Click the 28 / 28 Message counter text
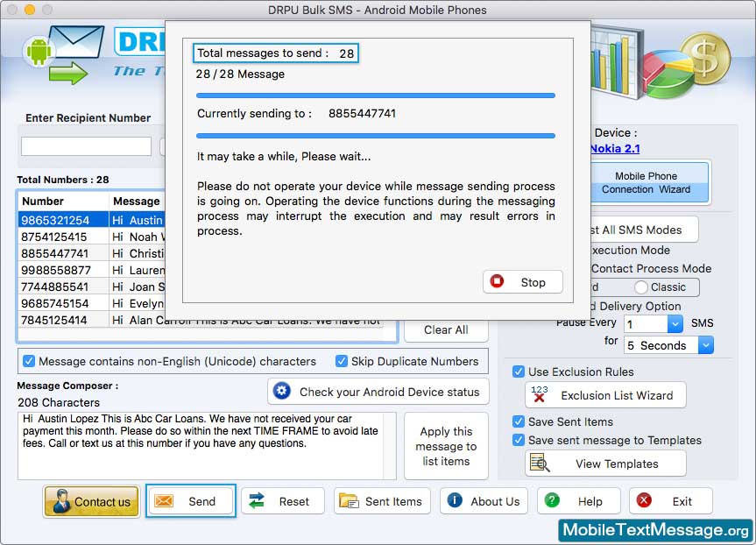This screenshot has width=756, height=545. pyautogui.click(x=240, y=74)
